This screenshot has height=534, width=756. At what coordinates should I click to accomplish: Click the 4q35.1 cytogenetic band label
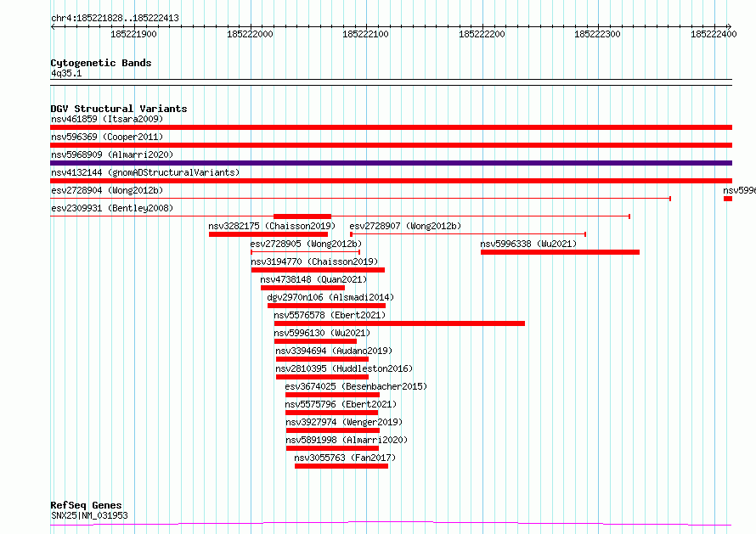(66, 73)
